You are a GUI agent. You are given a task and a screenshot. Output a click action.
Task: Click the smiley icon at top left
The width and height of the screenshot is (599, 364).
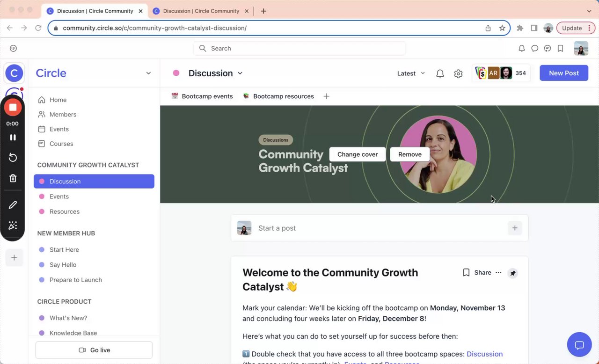click(x=13, y=48)
